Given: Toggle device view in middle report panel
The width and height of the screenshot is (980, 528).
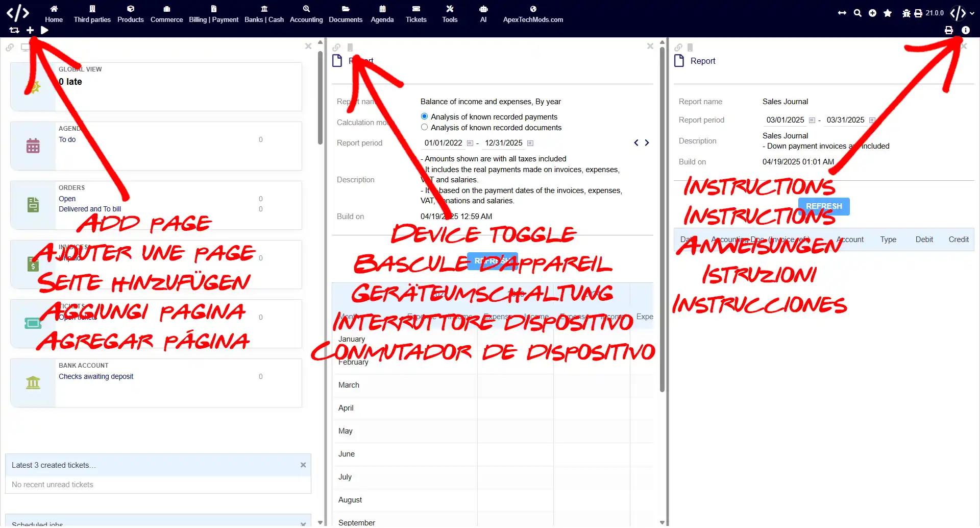Looking at the screenshot, I should tap(350, 47).
